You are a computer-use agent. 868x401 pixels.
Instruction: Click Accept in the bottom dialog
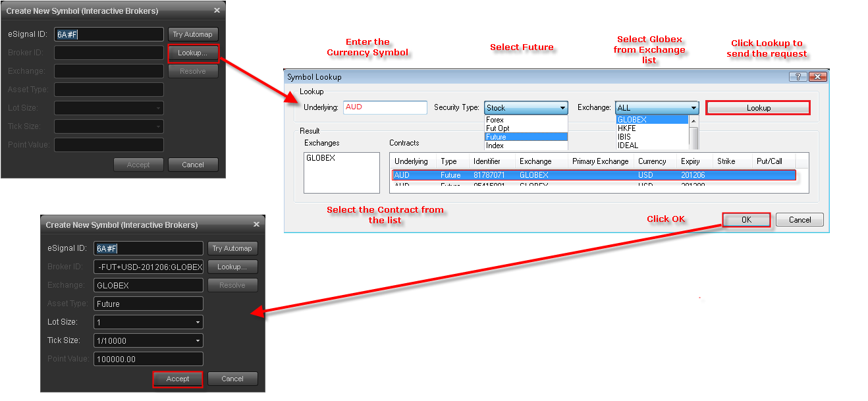pyautogui.click(x=178, y=379)
